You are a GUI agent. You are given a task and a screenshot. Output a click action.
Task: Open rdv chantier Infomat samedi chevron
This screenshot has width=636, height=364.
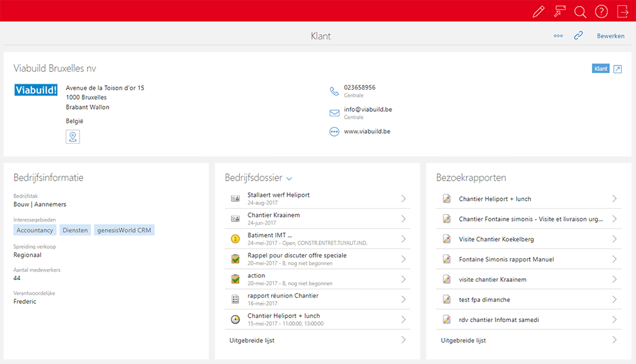[x=615, y=320]
